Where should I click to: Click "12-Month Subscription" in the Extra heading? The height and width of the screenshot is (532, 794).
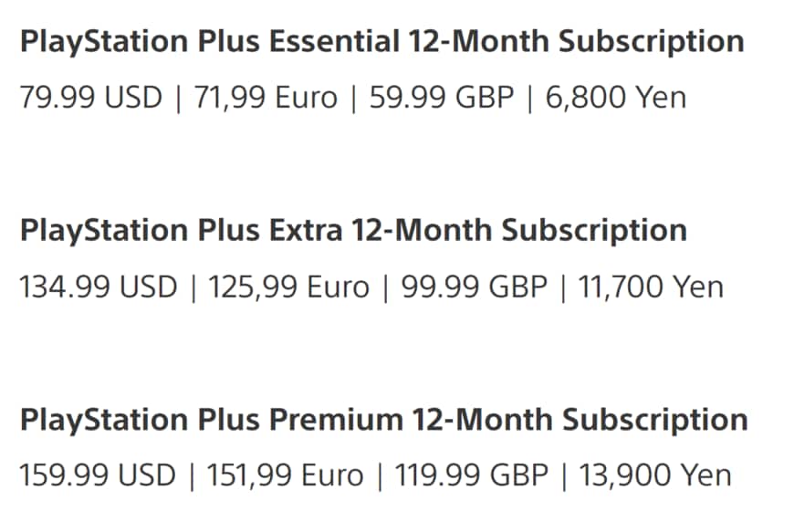[519, 231]
